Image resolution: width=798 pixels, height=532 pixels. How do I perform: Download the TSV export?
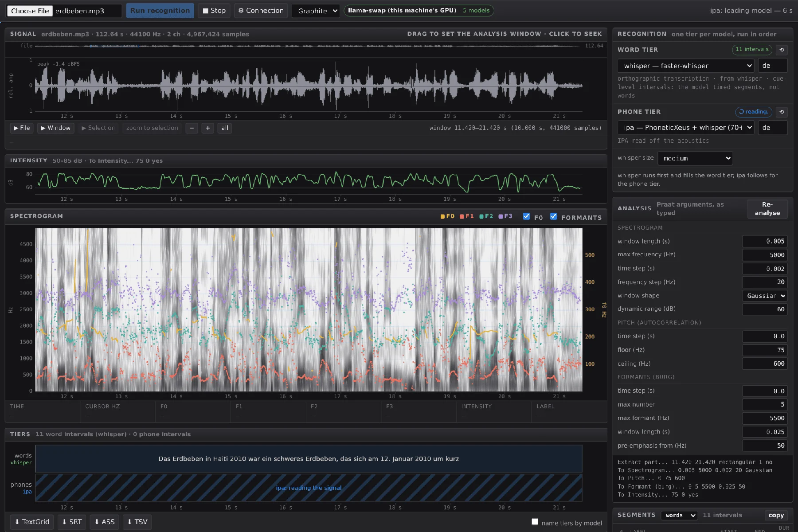click(x=137, y=522)
